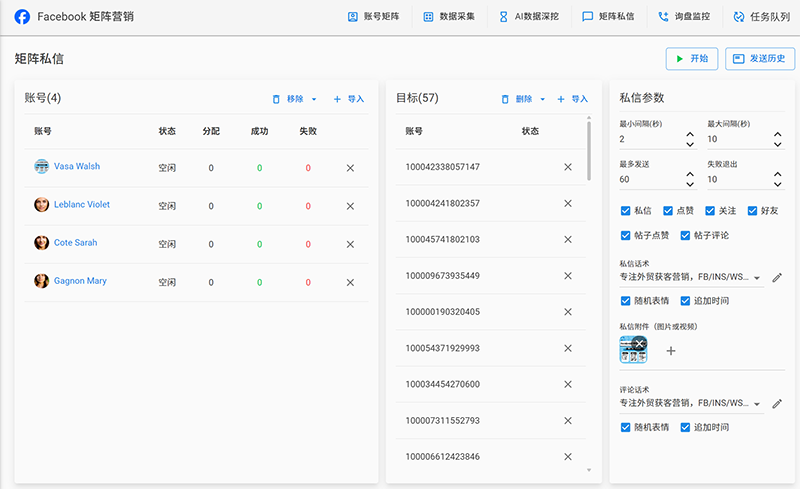Remove the Vasa Walsh account row
The height and width of the screenshot is (489, 800).
(350, 168)
